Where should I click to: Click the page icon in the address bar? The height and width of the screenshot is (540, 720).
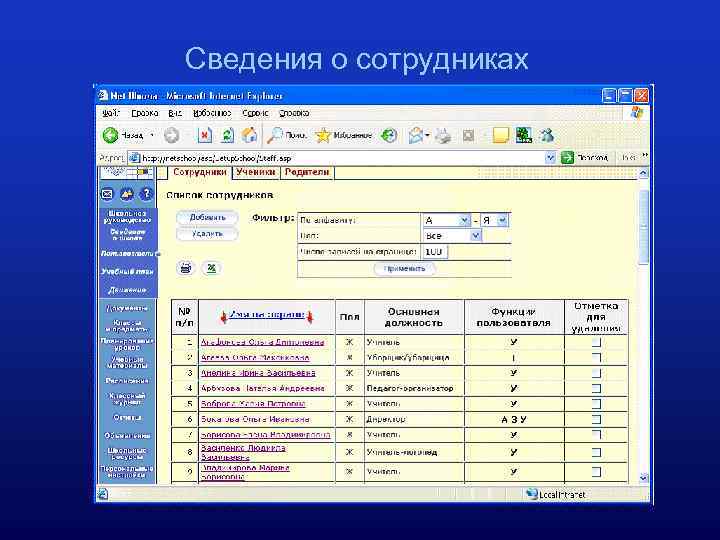[134, 158]
